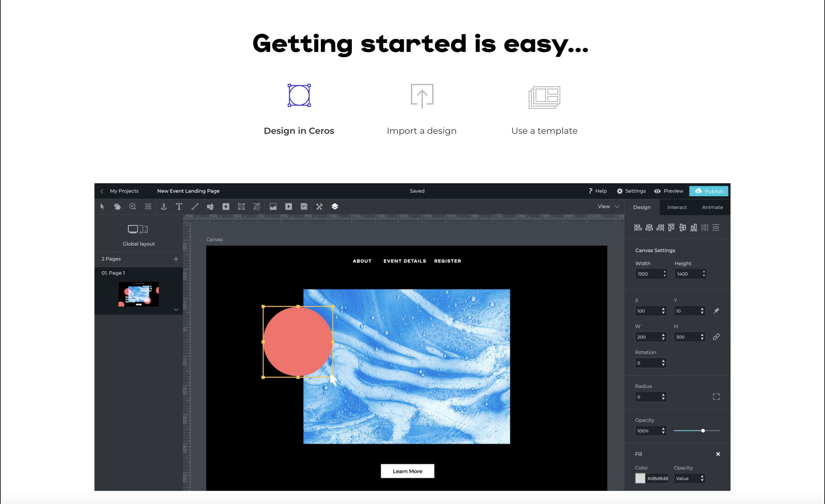Open the Layers panel icon
The height and width of the screenshot is (504, 825).
[x=335, y=206]
